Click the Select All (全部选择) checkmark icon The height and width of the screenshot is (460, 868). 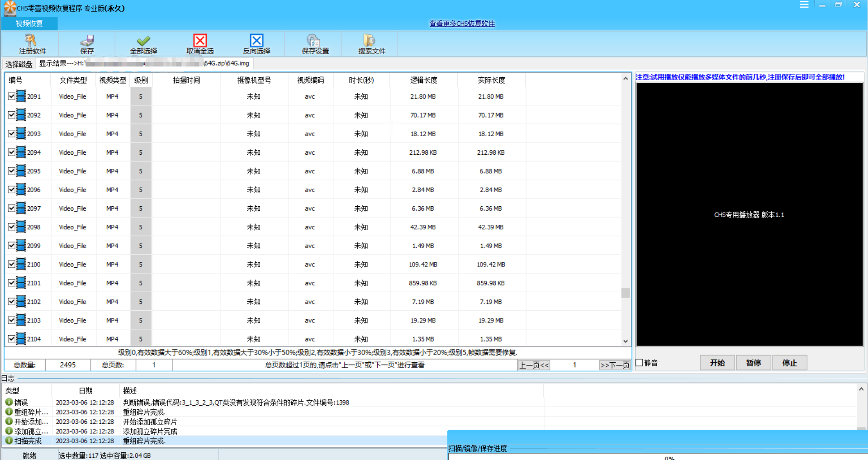(x=143, y=40)
